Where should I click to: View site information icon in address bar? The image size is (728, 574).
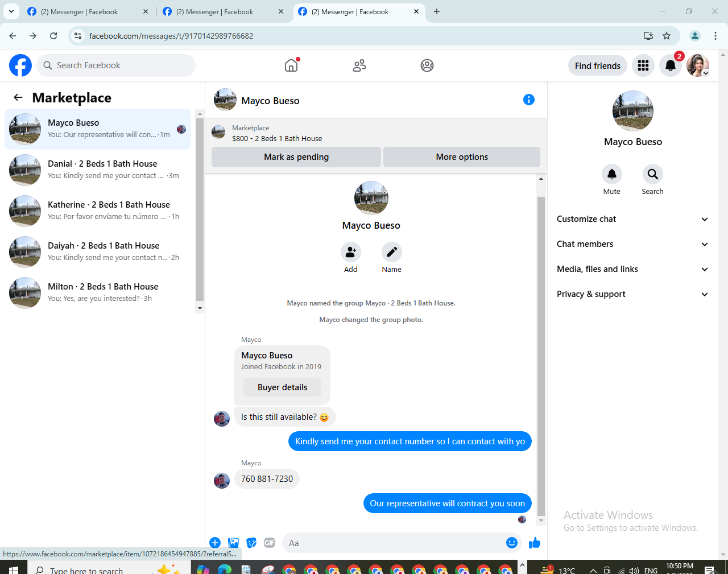point(78,36)
